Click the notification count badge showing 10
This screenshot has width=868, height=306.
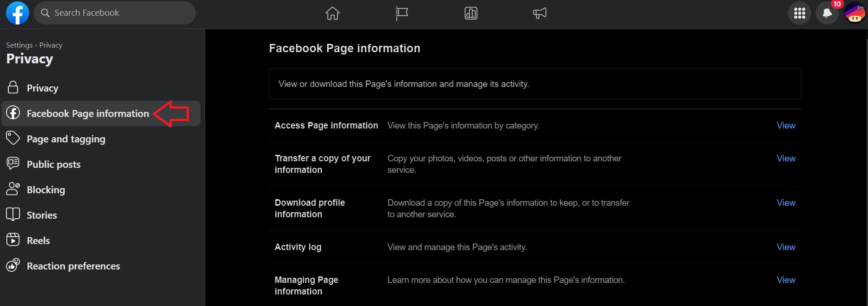[x=837, y=4]
